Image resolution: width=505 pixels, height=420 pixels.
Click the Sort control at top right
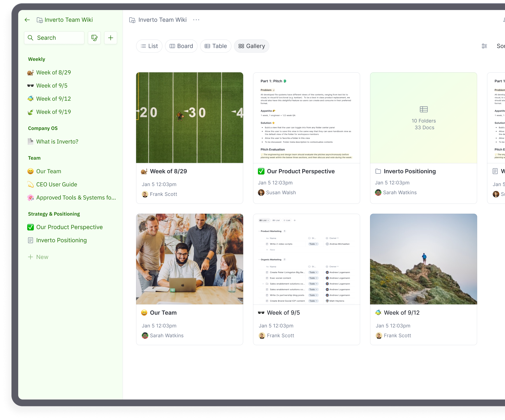pyautogui.click(x=501, y=46)
